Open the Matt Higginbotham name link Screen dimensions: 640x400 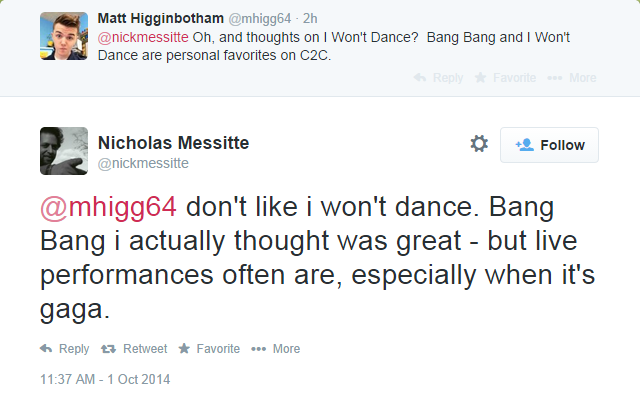pyautogui.click(x=163, y=17)
